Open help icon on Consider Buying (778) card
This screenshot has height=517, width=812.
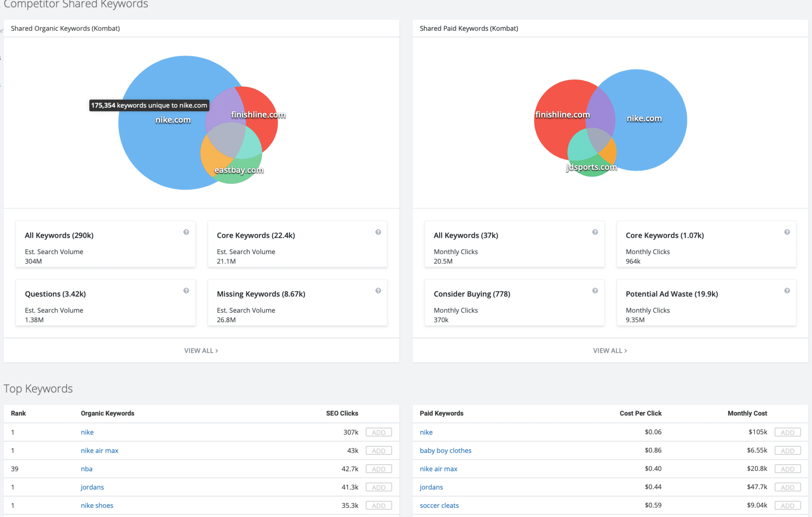(595, 291)
